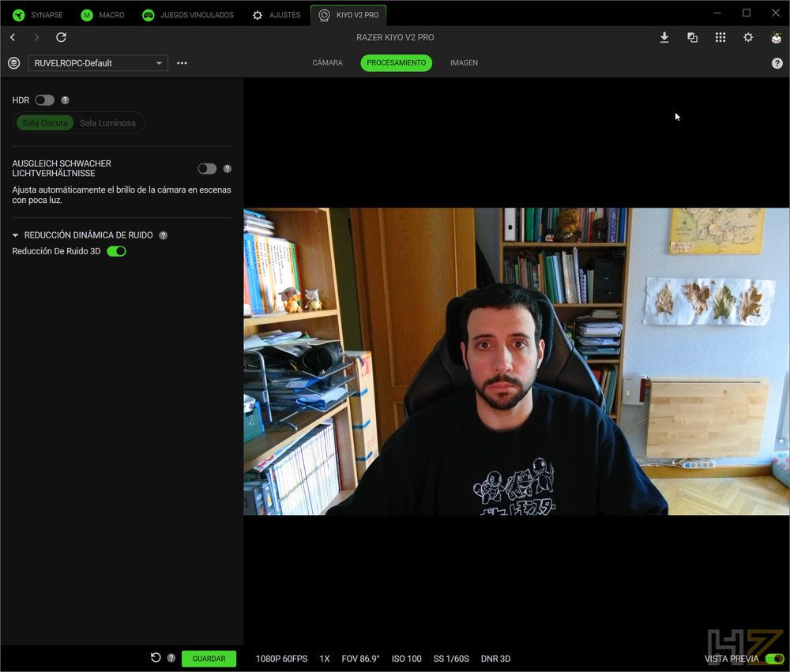Select the Procesamiento section
Viewport: 790px width, 672px height.
click(x=397, y=63)
